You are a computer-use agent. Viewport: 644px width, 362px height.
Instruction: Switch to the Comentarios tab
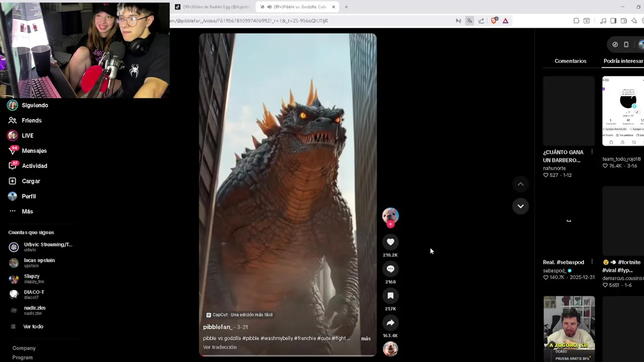coord(571,61)
